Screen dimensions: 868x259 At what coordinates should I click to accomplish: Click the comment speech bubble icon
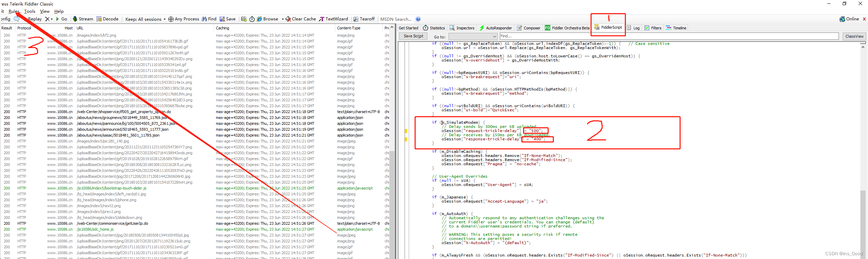17,19
